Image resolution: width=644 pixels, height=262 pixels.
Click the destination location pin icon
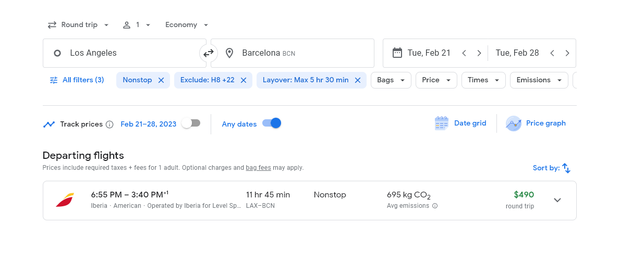pyautogui.click(x=229, y=53)
